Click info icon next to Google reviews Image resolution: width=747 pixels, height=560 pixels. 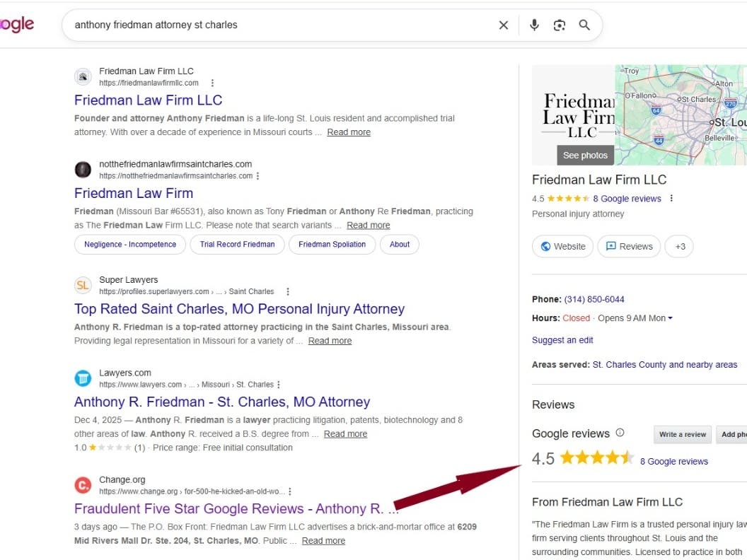tap(620, 433)
